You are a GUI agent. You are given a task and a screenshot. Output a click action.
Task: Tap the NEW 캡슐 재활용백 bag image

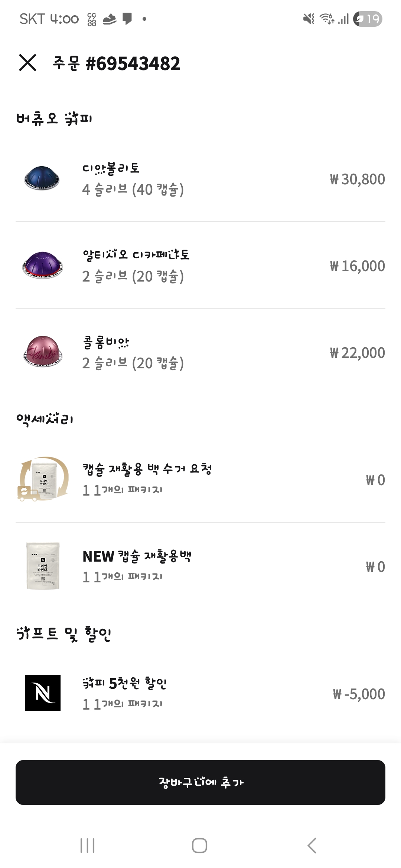tap(43, 566)
